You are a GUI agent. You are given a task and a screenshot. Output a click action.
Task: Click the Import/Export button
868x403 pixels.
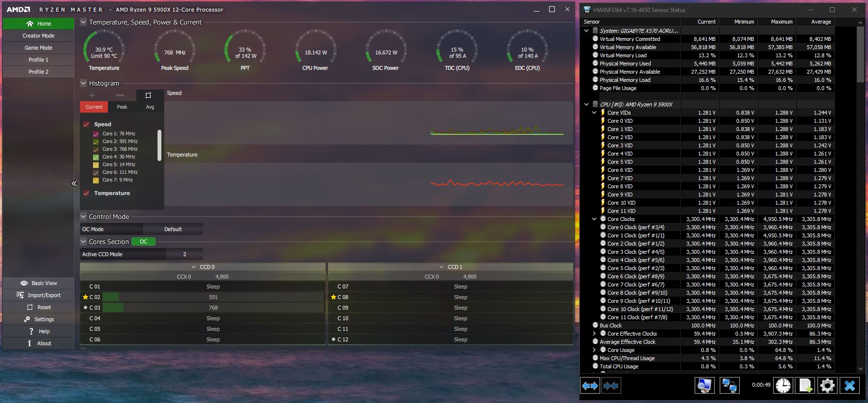pos(39,295)
